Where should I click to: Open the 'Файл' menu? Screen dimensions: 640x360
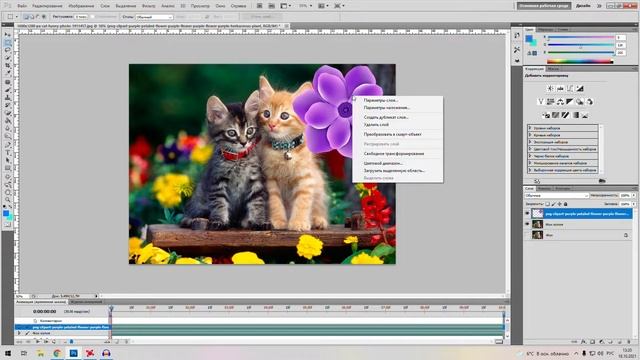[x=22, y=6]
